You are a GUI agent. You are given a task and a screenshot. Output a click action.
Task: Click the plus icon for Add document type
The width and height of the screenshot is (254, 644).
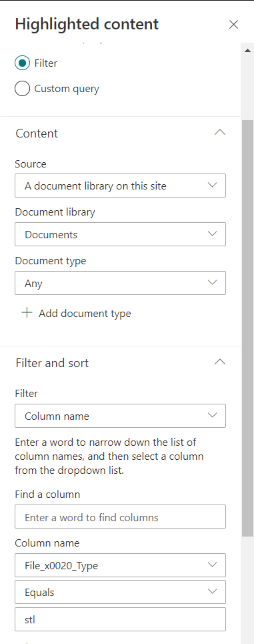coord(27,313)
